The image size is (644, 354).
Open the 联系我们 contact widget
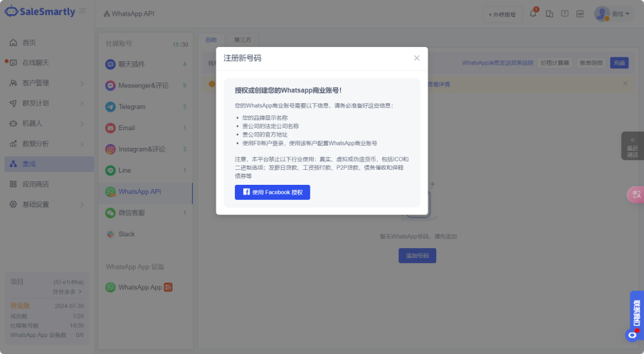pos(637,313)
